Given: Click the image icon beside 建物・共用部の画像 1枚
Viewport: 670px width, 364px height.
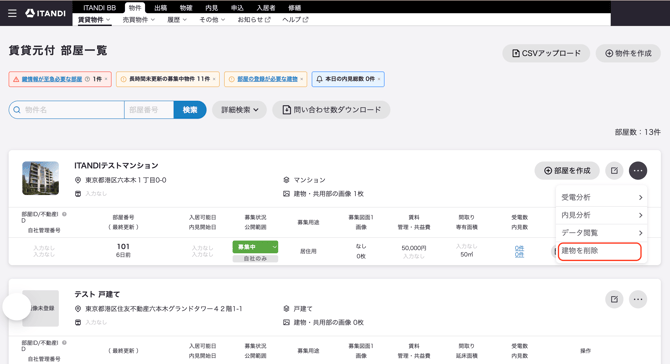Looking at the screenshot, I should (286, 194).
